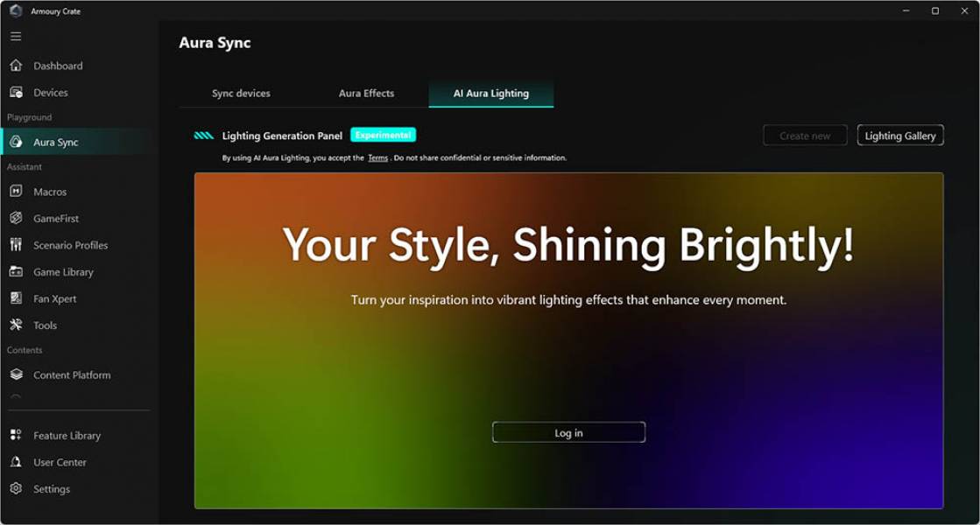Click the GameFirst icon

pyautogui.click(x=17, y=218)
